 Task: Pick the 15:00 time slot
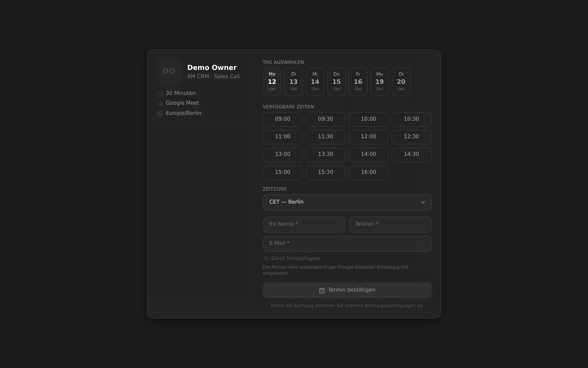283,172
